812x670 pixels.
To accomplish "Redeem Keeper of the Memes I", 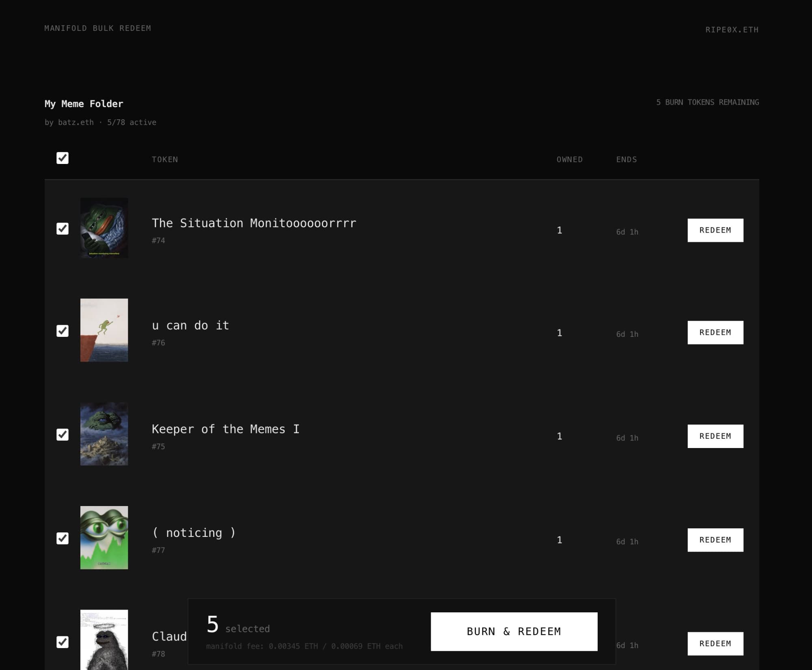I will (715, 436).
